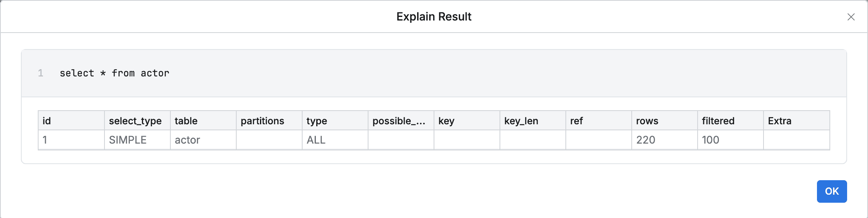Click the 'ALL' type cell
The image size is (868, 218).
[x=316, y=140]
